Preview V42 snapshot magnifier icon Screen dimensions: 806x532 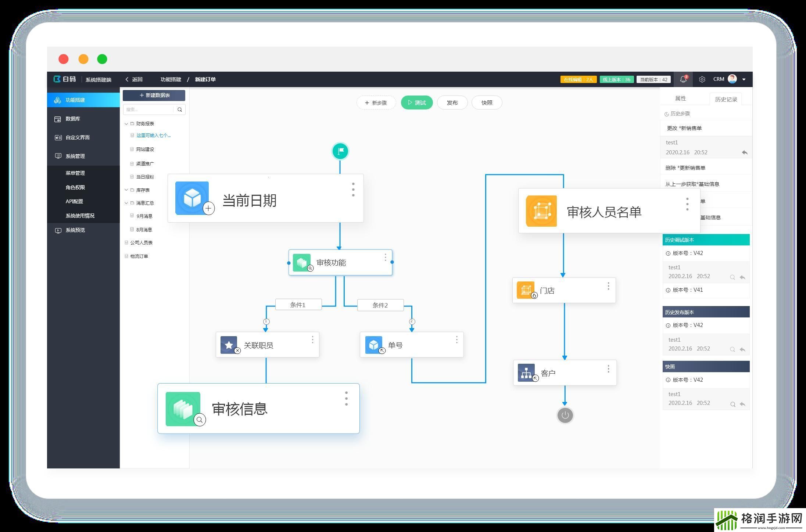[x=732, y=405]
